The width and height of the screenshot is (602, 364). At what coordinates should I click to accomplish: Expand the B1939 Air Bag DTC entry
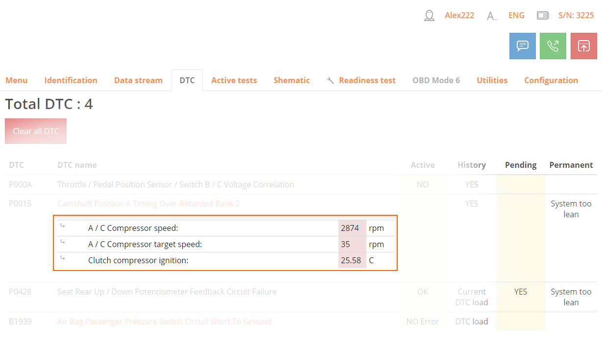164,321
